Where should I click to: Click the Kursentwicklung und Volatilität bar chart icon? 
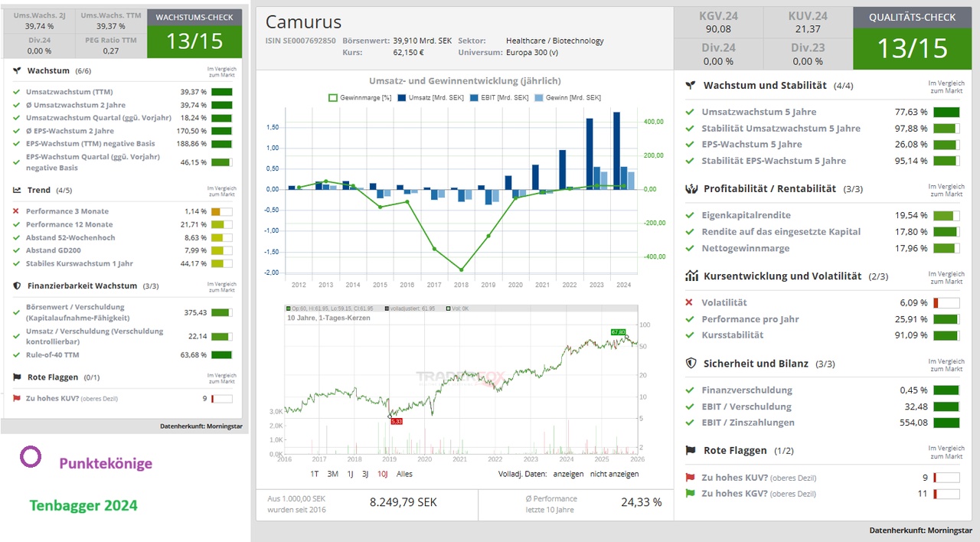click(691, 276)
